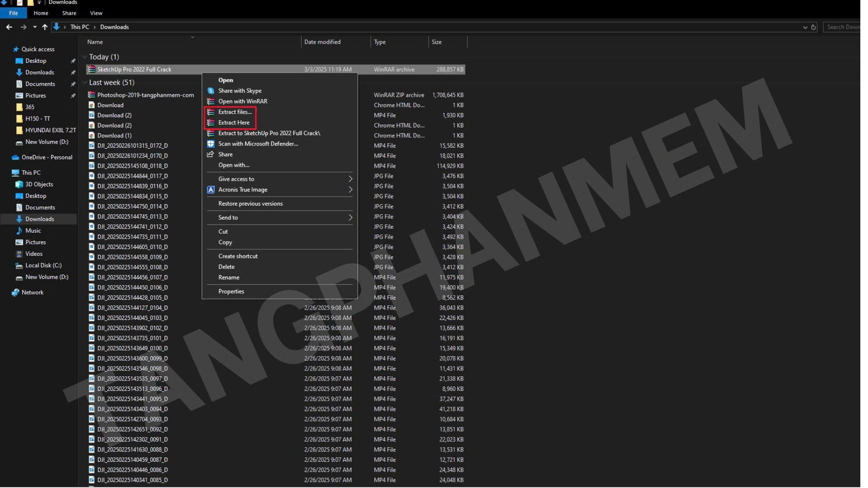Click the Network icon in sidebar

tap(16, 293)
